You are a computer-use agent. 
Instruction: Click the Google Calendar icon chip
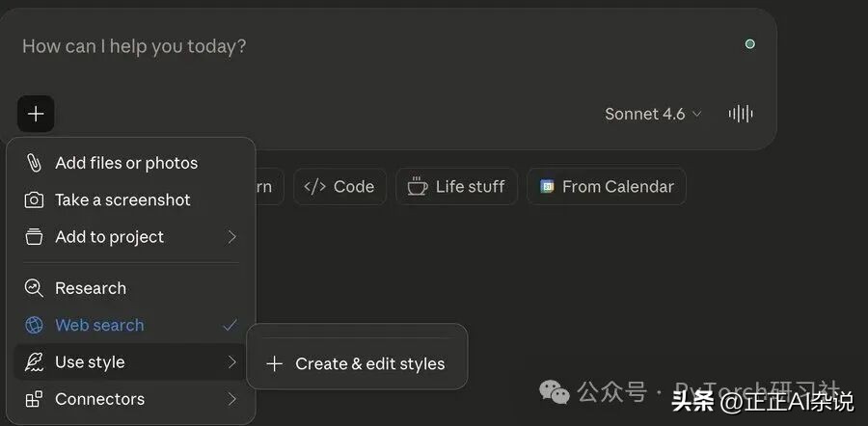[547, 187]
